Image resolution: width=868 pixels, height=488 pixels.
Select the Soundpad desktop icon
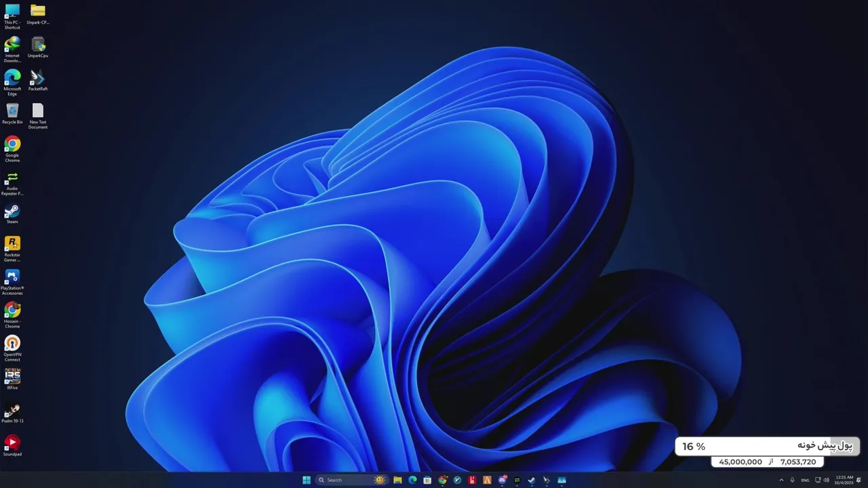12,446
